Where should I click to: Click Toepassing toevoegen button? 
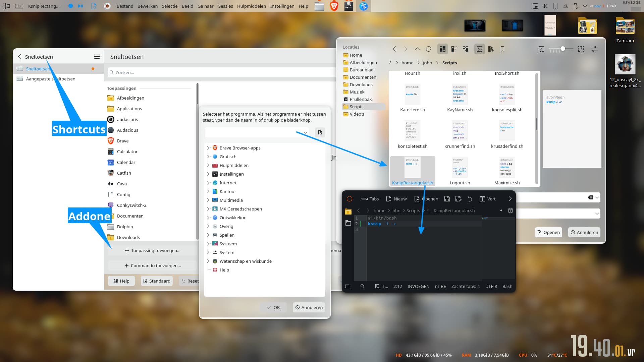tap(153, 250)
